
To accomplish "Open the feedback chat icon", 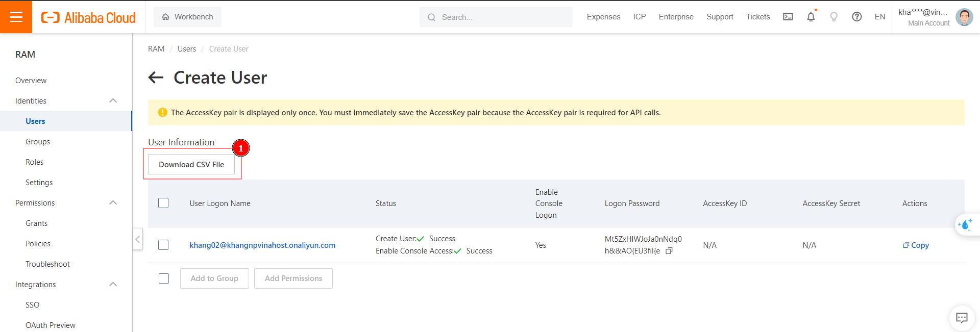I will (x=962, y=318).
